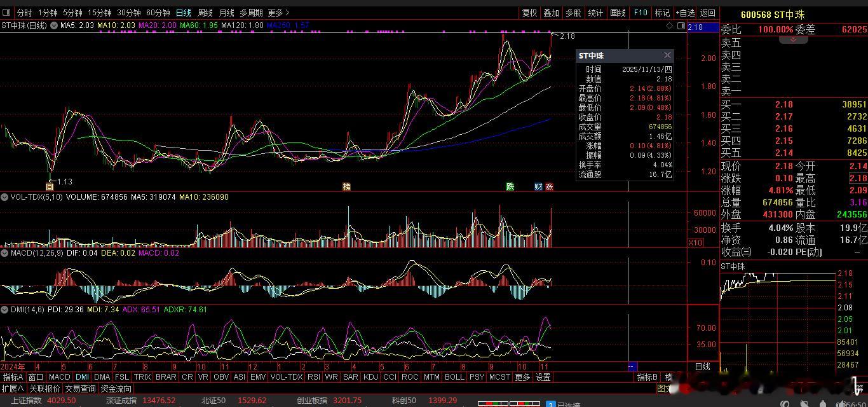
Task: Collapse DMI indicator panel toggle
Action: click(x=5, y=310)
